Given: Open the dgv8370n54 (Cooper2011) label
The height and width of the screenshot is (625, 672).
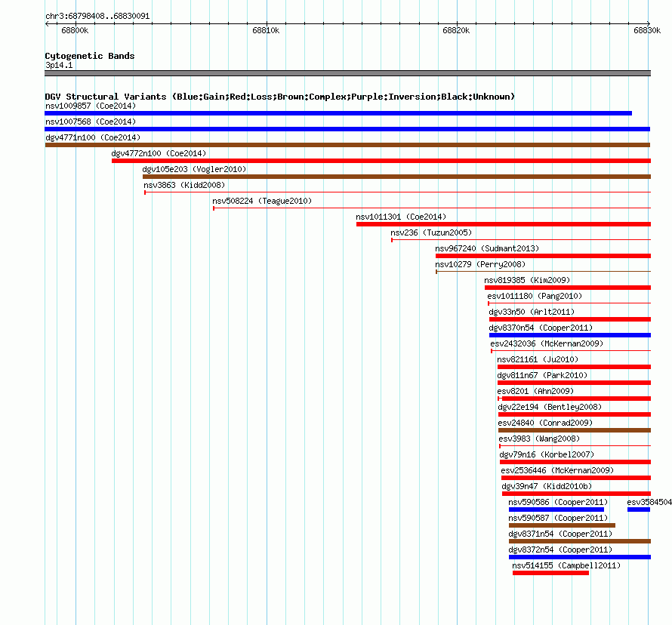Looking at the screenshot, I should point(541,328).
